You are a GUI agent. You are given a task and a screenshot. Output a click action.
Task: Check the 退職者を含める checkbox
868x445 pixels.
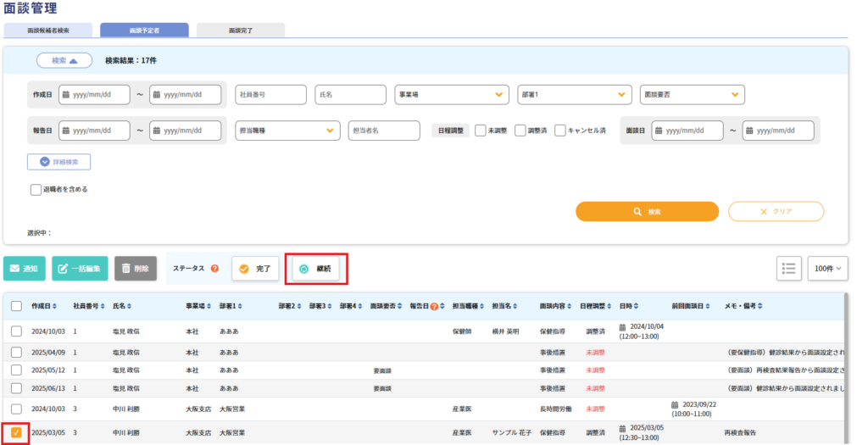[x=36, y=189]
